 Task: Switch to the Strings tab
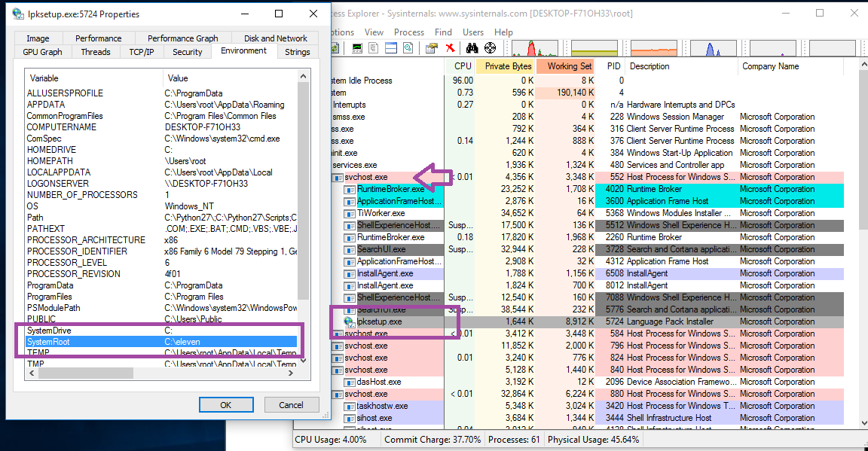pos(298,52)
